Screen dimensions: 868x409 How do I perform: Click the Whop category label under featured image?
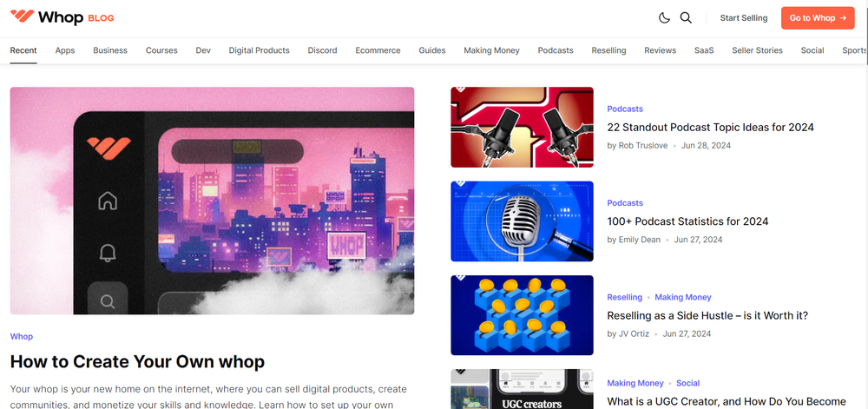tap(22, 336)
